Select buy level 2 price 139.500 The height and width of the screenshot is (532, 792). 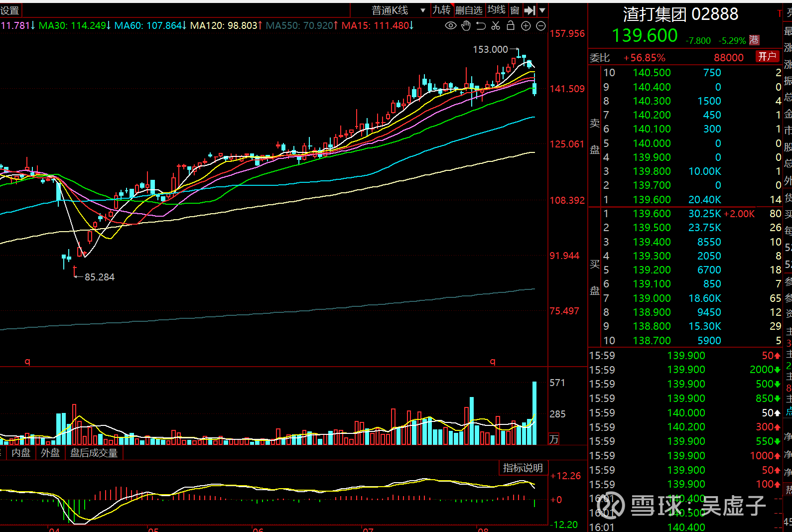click(x=652, y=227)
